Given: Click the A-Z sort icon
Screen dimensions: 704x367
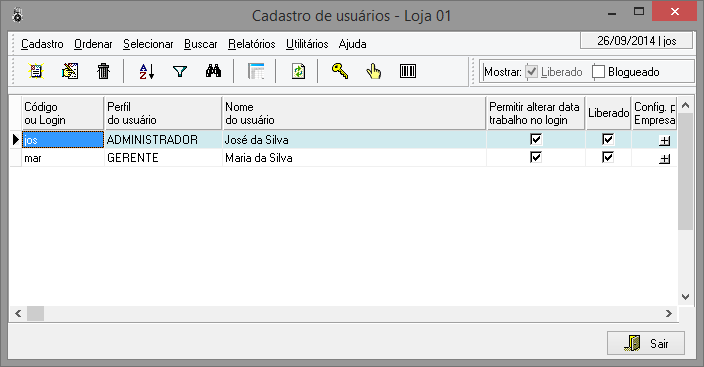Looking at the screenshot, I should pyautogui.click(x=146, y=71).
